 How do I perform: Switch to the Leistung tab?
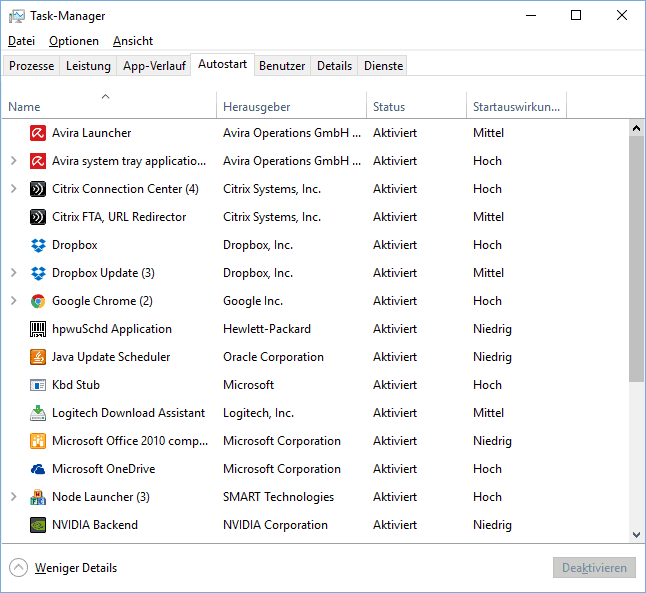coord(88,66)
